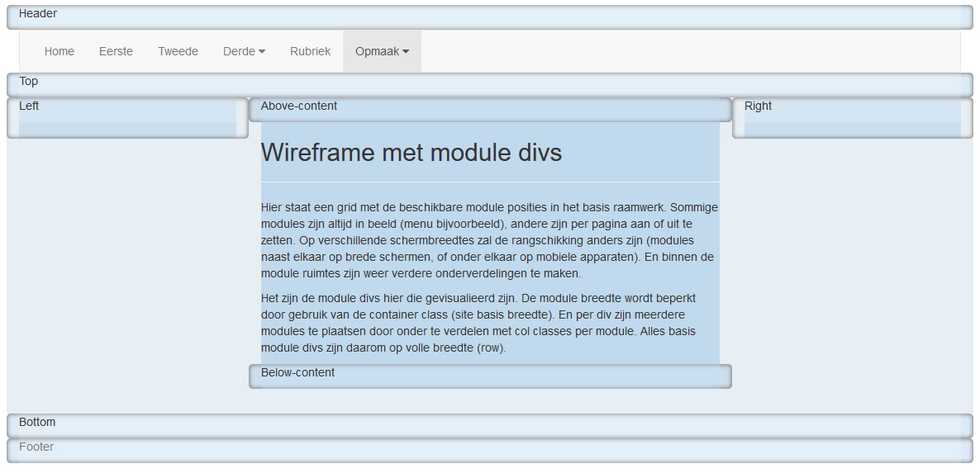Click the Left module label
980x473 pixels.
pyautogui.click(x=29, y=106)
